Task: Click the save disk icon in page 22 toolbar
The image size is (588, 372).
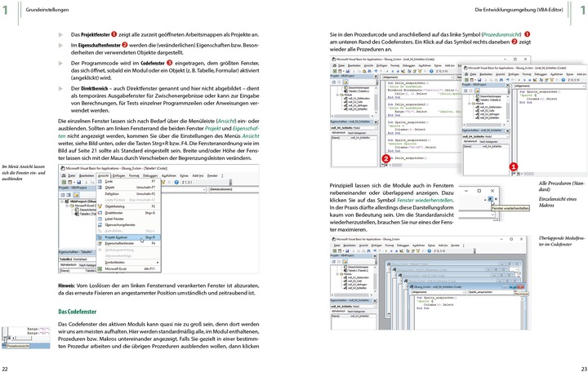Action: pos(78,182)
